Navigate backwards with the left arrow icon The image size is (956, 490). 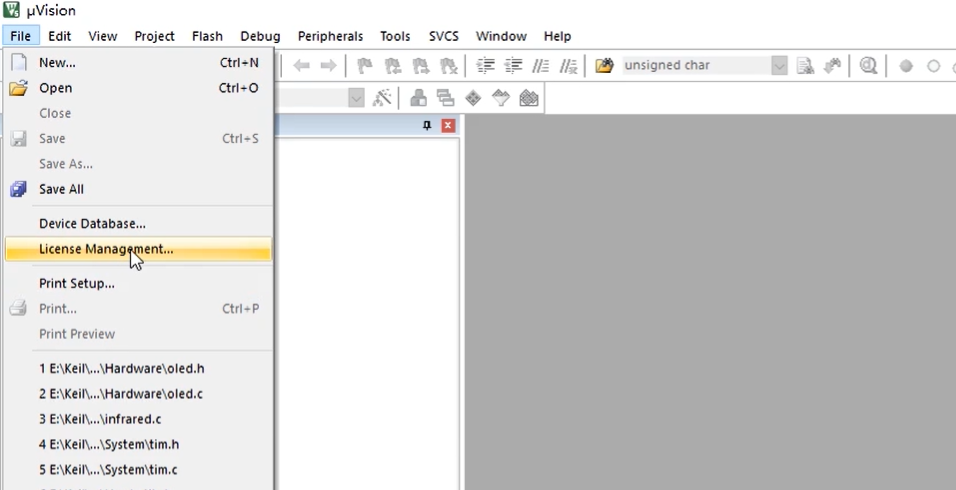pos(301,65)
